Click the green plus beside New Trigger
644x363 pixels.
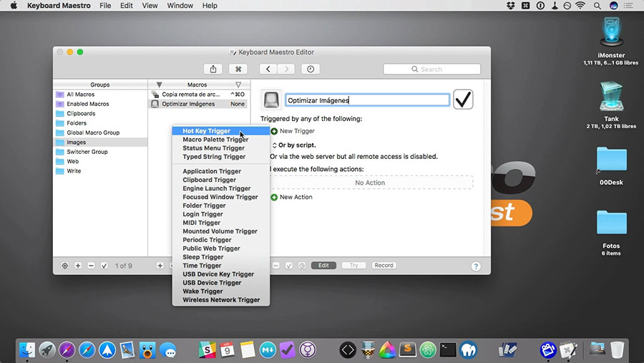(274, 131)
